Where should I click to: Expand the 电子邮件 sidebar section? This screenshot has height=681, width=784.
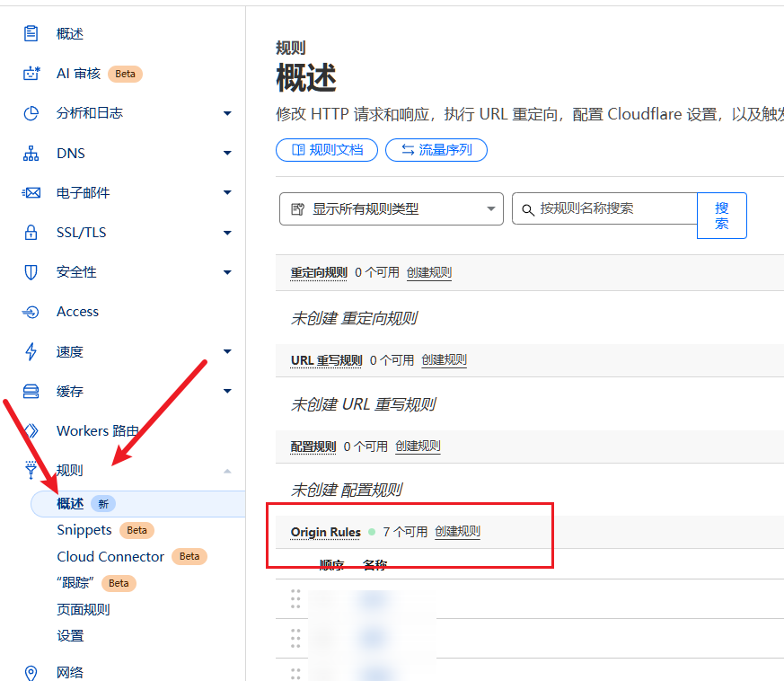227,192
